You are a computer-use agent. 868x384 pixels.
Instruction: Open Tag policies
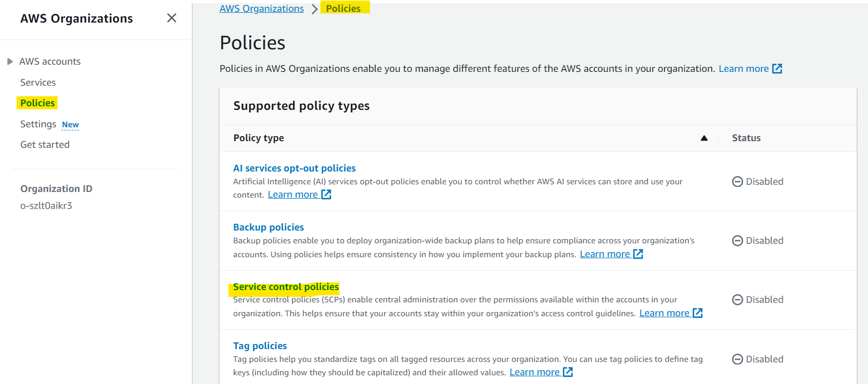(x=260, y=346)
